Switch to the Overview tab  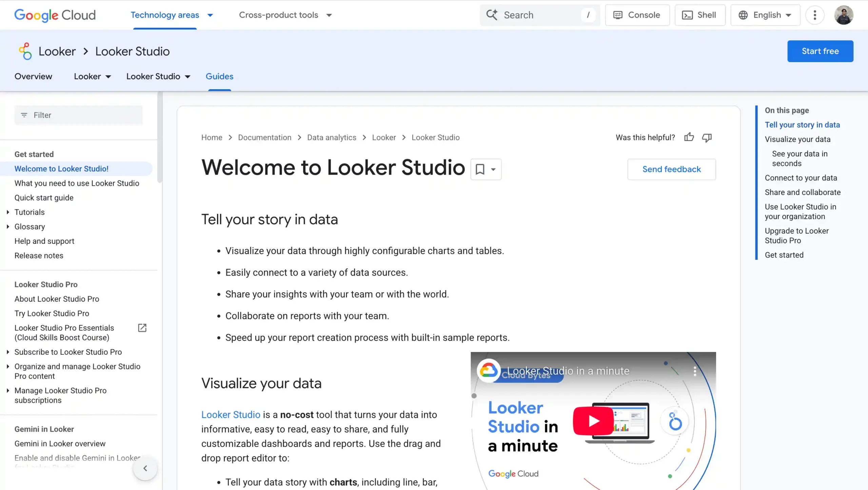click(x=33, y=76)
